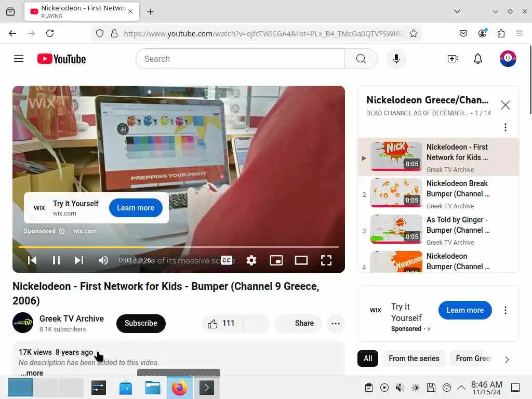Select the From the series chip
Viewport: 532px width, 399px height.
click(414, 358)
